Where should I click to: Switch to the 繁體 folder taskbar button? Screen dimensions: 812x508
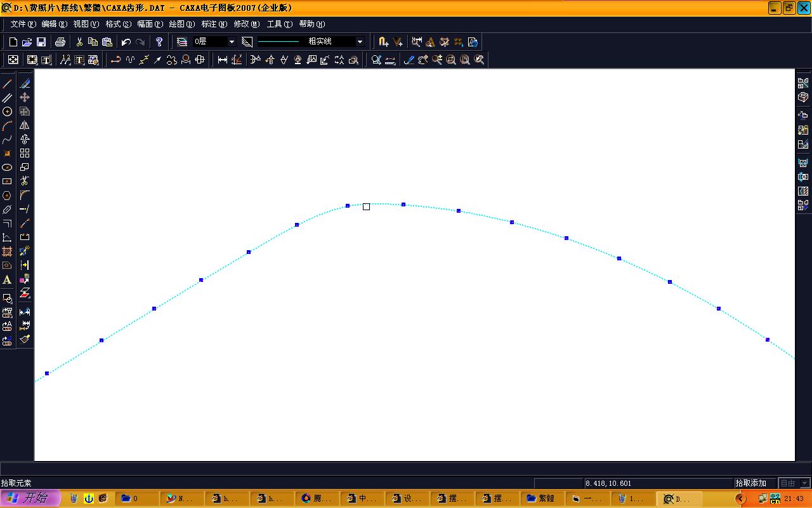[x=541, y=498]
